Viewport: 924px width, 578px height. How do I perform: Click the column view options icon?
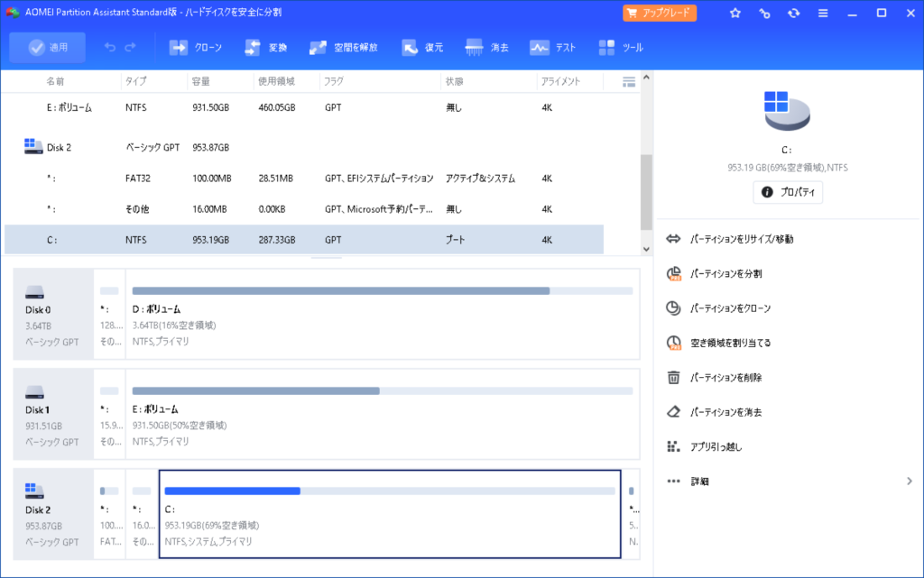[629, 82]
